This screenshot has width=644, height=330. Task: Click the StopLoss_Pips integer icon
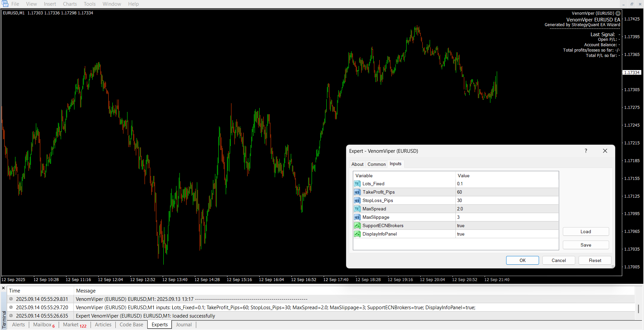pos(357,200)
